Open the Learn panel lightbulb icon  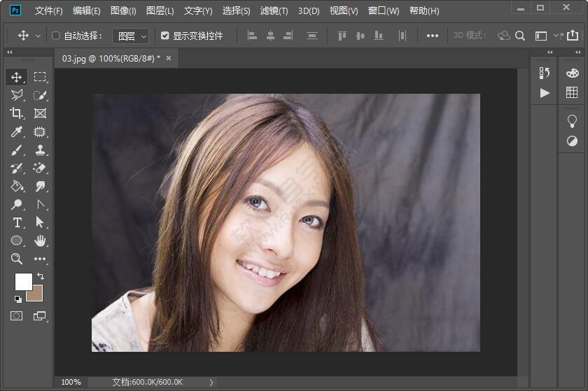click(x=572, y=122)
